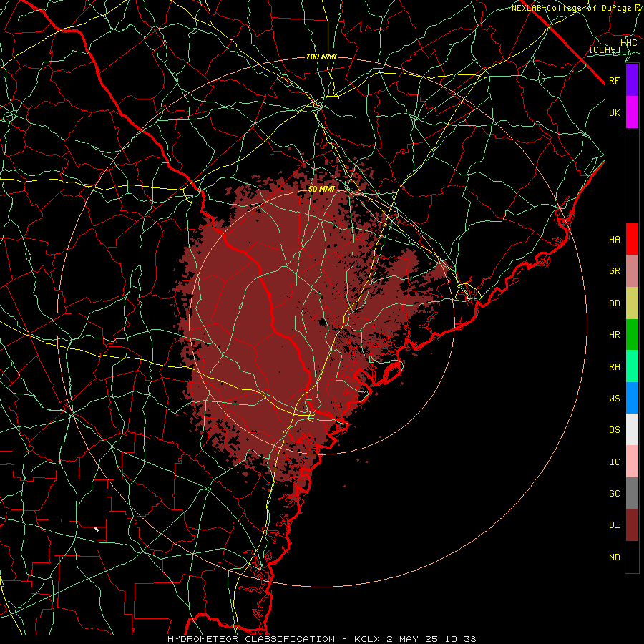Click the pink GR legend swatch

pyautogui.click(x=632, y=271)
